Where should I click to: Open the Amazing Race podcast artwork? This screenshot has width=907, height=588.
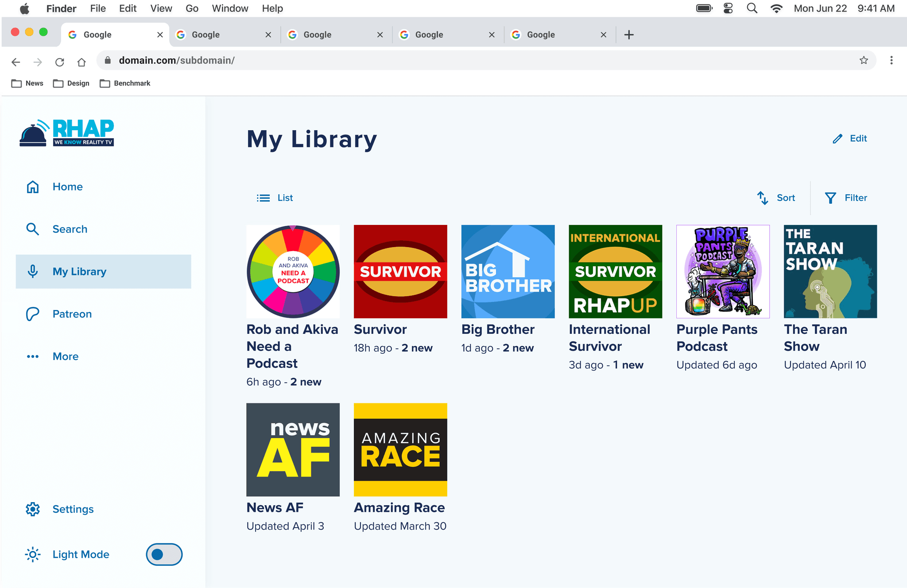400,449
